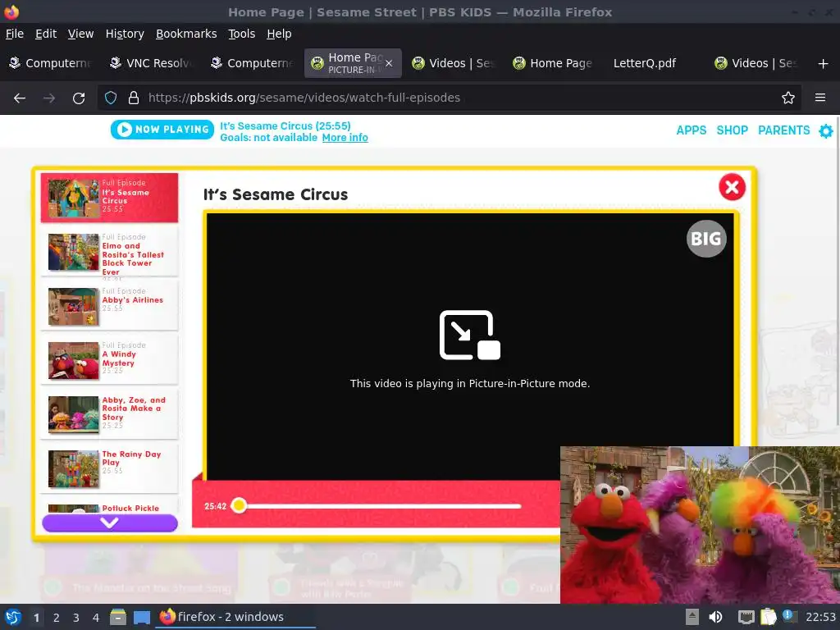Viewport: 840px width, 630px height.
Task: Switch to workspace 3
Action: pos(76,618)
